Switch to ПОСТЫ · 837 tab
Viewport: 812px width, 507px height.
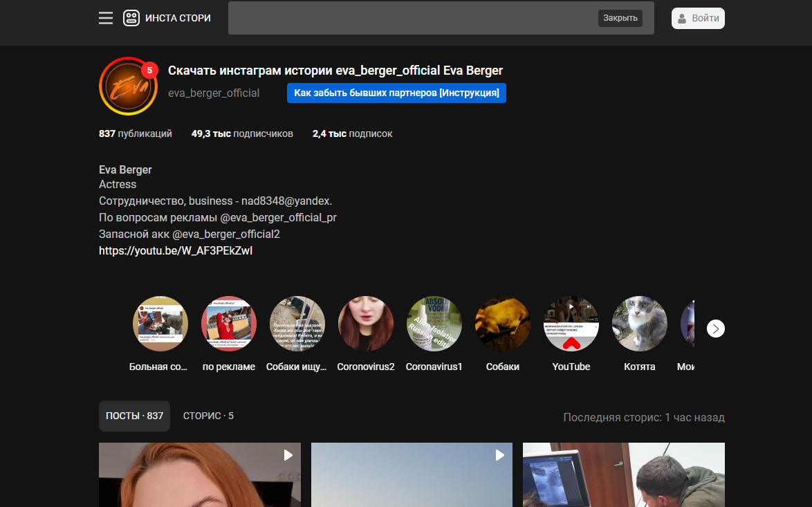pyautogui.click(x=135, y=416)
